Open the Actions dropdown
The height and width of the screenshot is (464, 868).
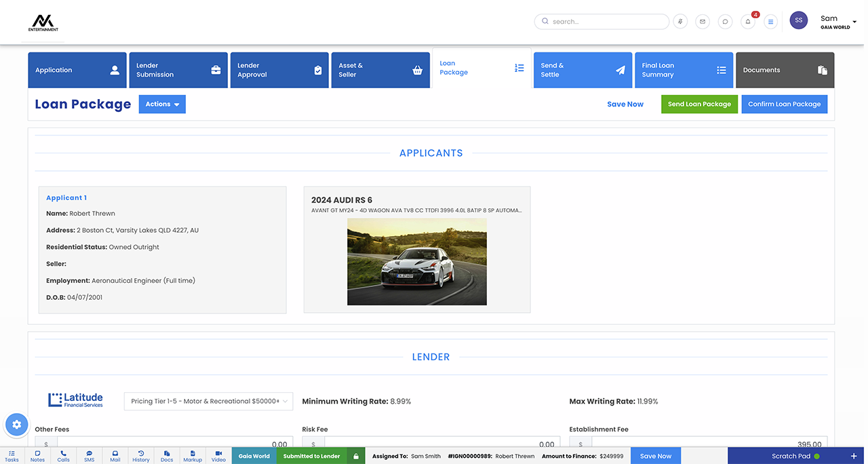[x=162, y=104]
